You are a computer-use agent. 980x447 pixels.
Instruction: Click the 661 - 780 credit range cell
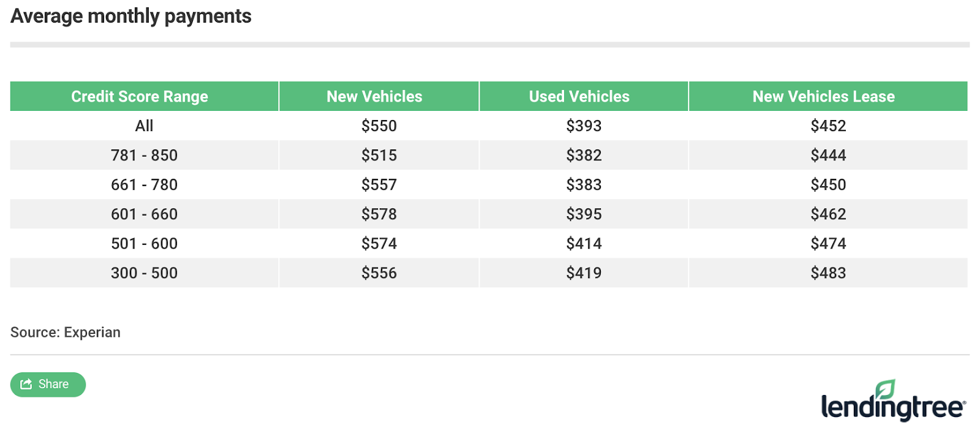144,185
